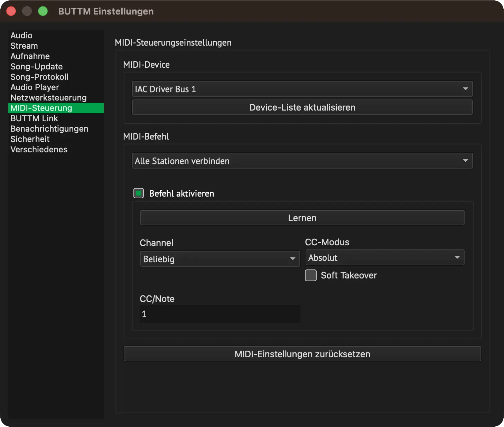Click into the CC/Note input field
This screenshot has width=504, height=427.
[220, 314]
